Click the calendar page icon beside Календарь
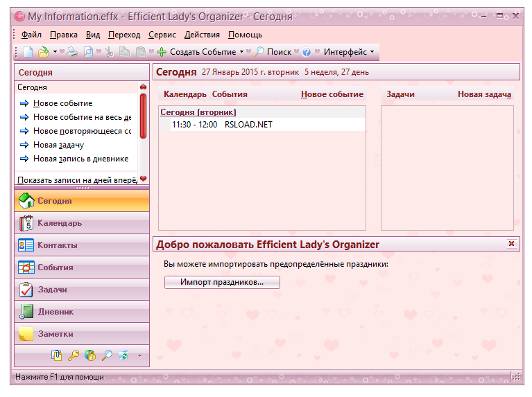 coord(26,223)
